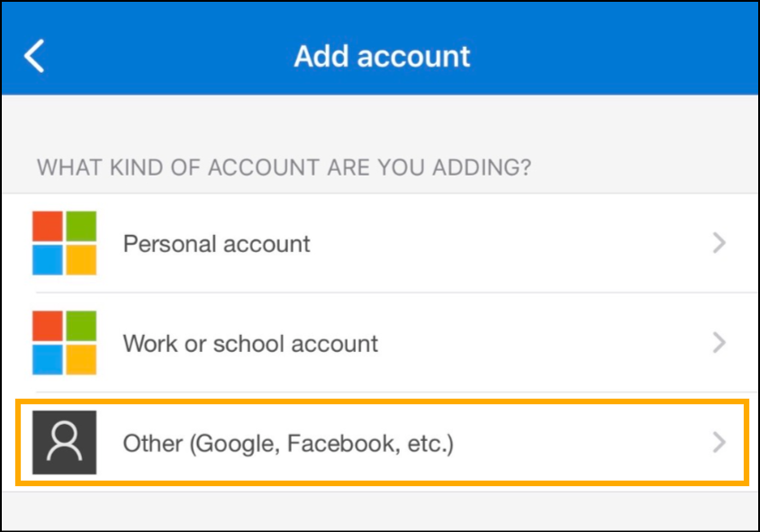The image size is (760, 532).
Task: Open Work or school account via its chevron
Action: click(x=719, y=343)
